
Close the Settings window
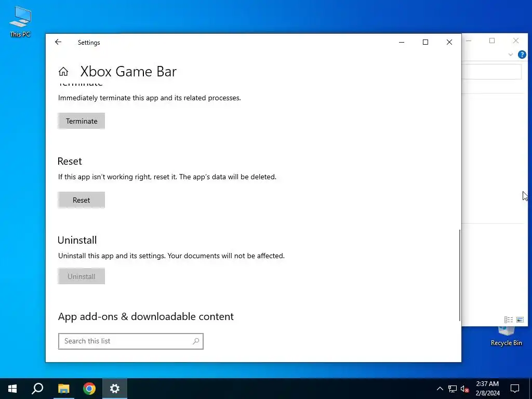tap(449, 42)
